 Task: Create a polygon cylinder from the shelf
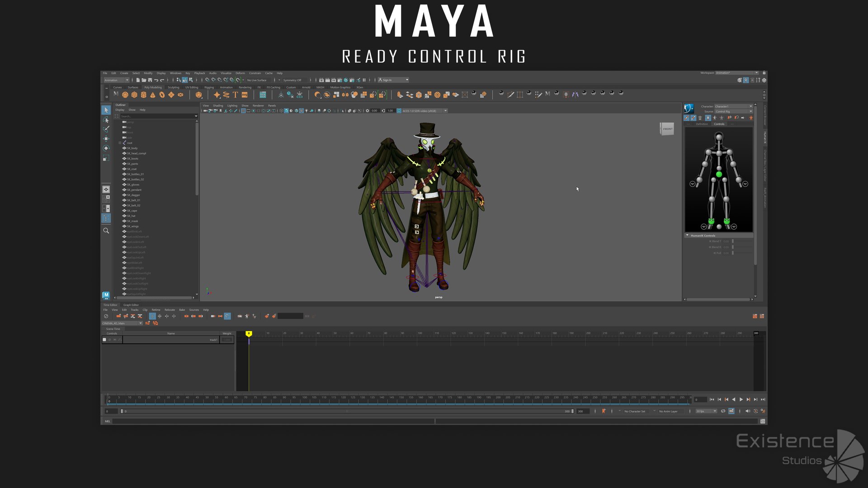pyautogui.click(x=143, y=94)
